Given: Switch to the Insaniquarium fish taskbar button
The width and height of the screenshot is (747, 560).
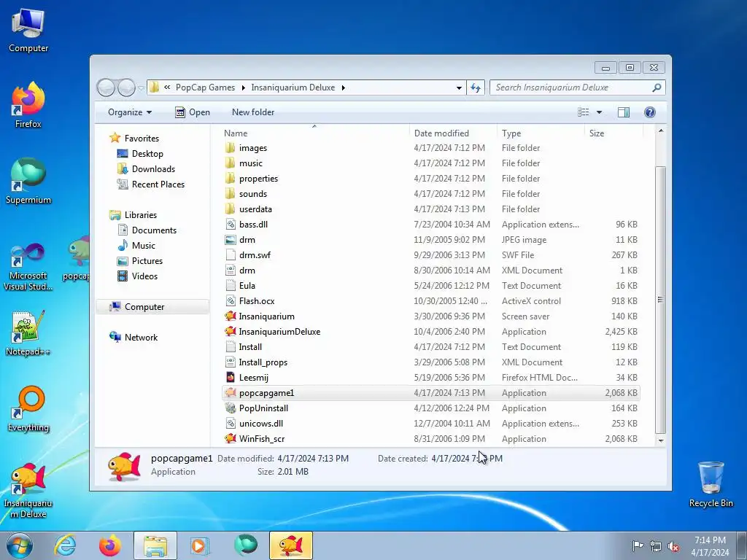Looking at the screenshot, I should [x=291, y=545].
